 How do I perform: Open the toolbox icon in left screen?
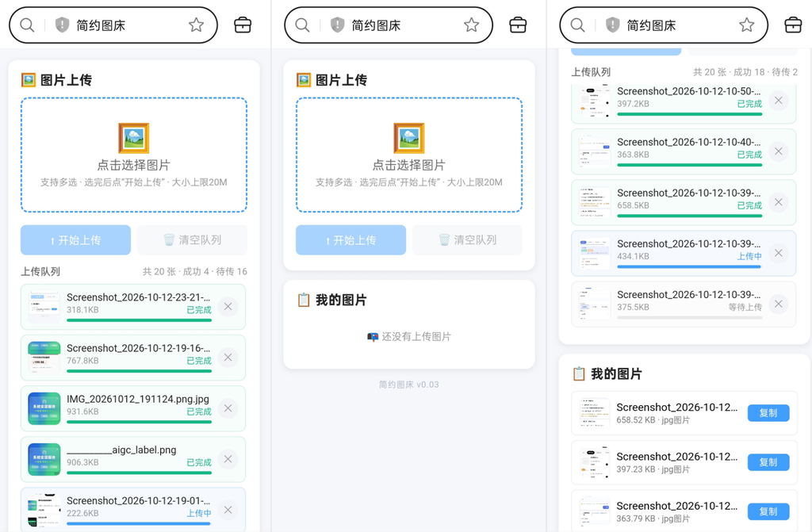[x=243, y=25]
